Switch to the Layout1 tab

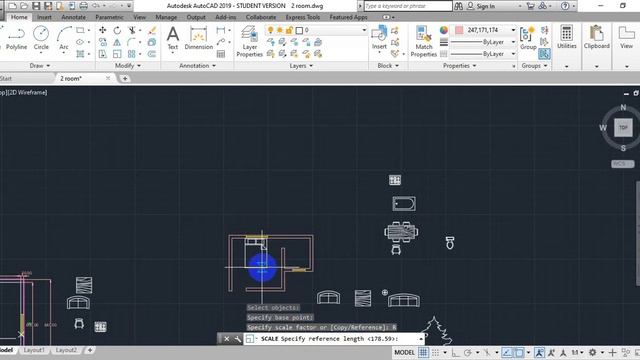34,350
